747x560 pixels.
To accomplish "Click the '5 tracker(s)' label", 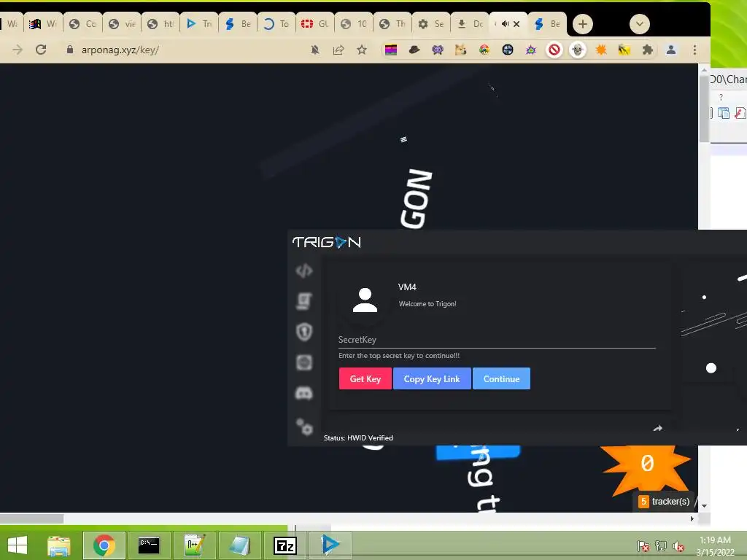I will tap(665, 502).
